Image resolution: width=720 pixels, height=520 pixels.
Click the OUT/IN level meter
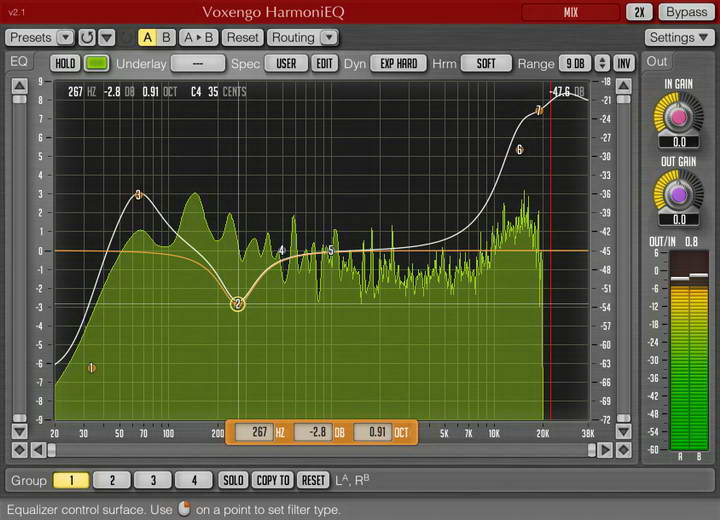689,351
